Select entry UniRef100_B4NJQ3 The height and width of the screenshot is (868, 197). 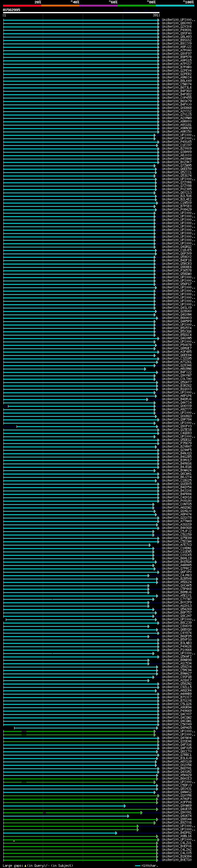pos(177,454)
